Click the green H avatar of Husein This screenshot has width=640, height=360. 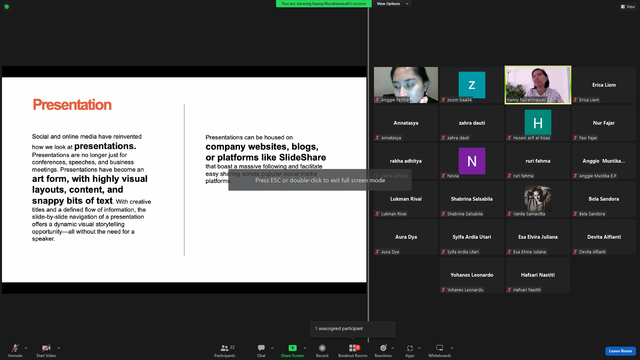pos(538,122)
